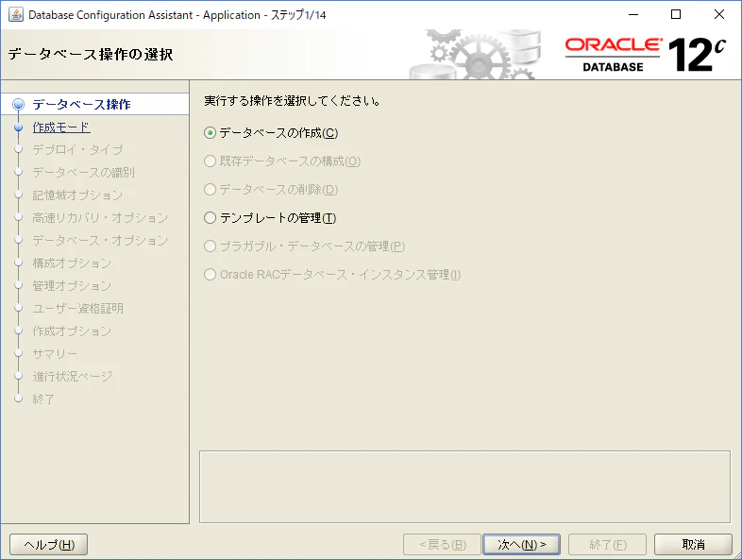
Task: Click the 次へ(N) > button
Action: (521, 544)
